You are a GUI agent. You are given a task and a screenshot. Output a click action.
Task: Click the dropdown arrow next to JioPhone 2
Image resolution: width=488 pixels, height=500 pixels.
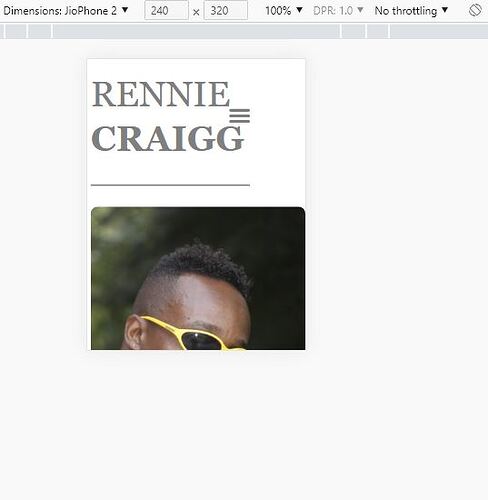(x=125, y=10)
